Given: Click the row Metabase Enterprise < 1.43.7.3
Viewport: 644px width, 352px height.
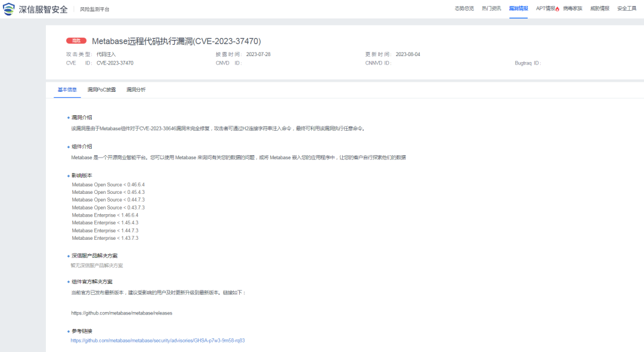Looking at the screenshot, I should click(105, 238).
